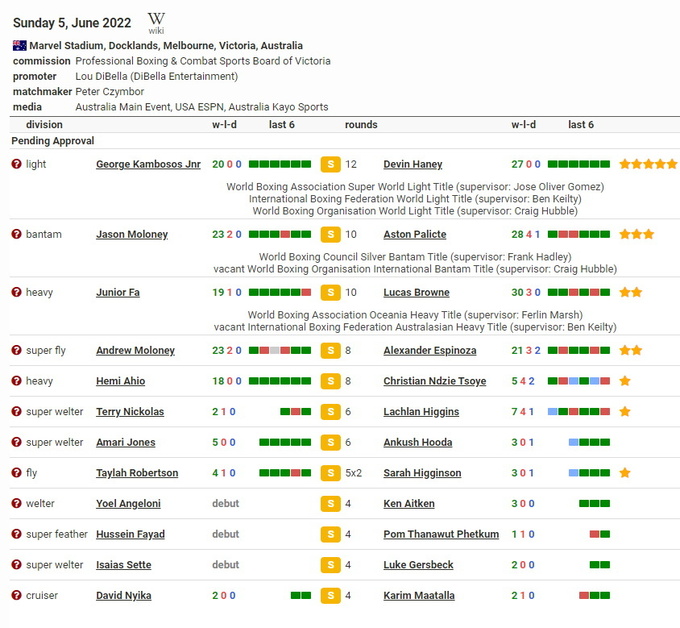Screen dimensions: 680x628
Task: Click Devin Haney's last 6 results bar
Action: pos(579,164)
